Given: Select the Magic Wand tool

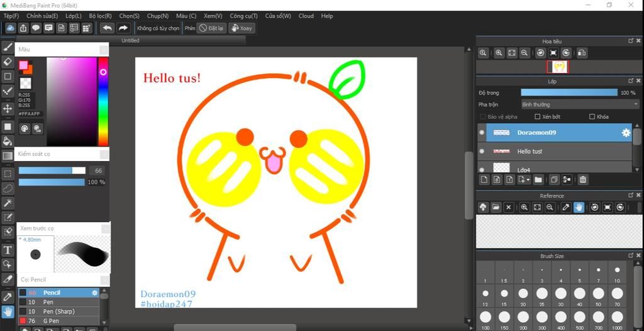Looking at the screenshot, I should pyautogui.click(x=8, y=202).
